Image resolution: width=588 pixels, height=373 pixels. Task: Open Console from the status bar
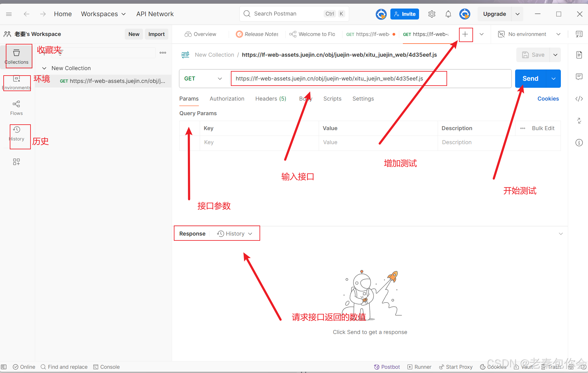(x=106, y=367)
